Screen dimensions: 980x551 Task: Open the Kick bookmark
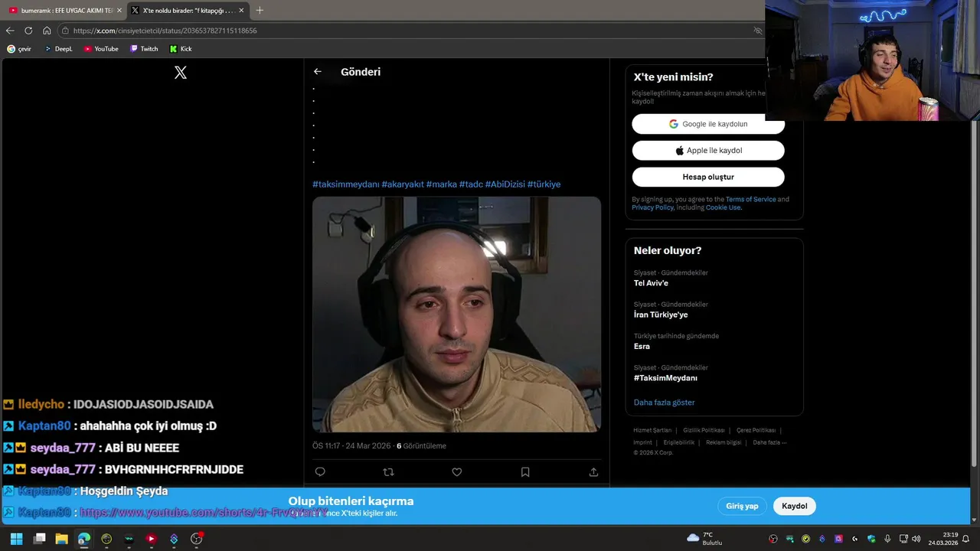point(181,49)
